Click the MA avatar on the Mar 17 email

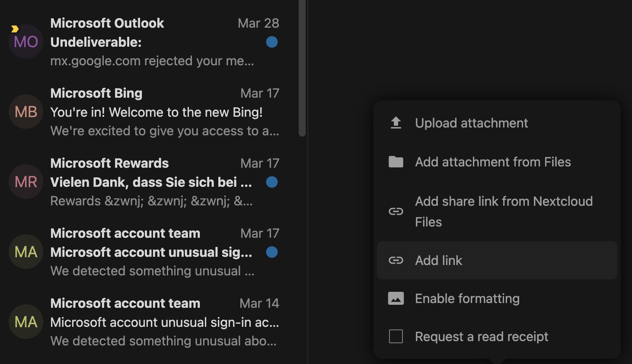26,252
